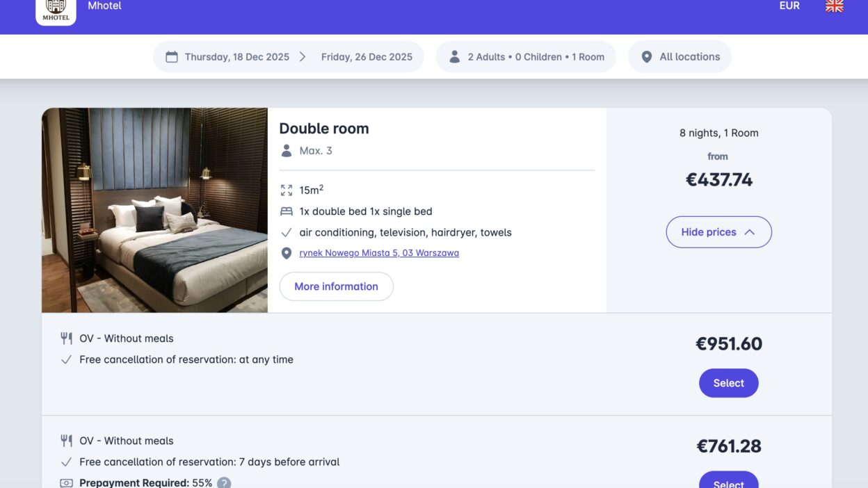Click the prepayment banknote icon
This screenshot has width=868, height=488.
[x=66, y=481]
